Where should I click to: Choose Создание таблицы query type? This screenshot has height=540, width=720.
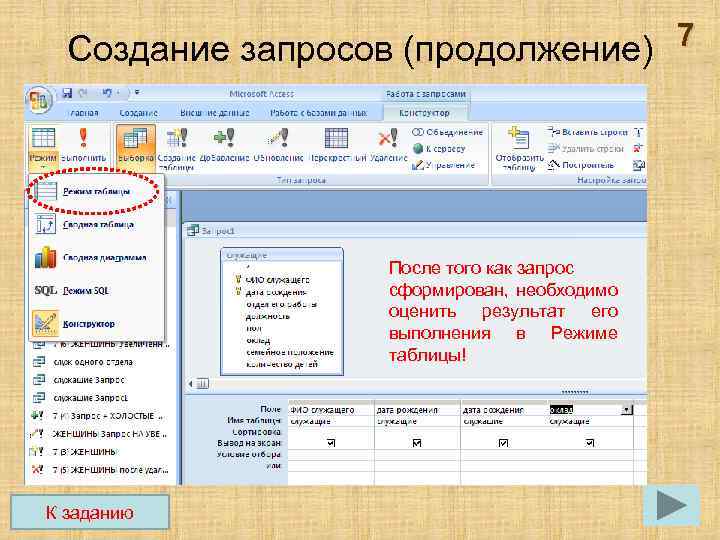[x=177, y=148]
